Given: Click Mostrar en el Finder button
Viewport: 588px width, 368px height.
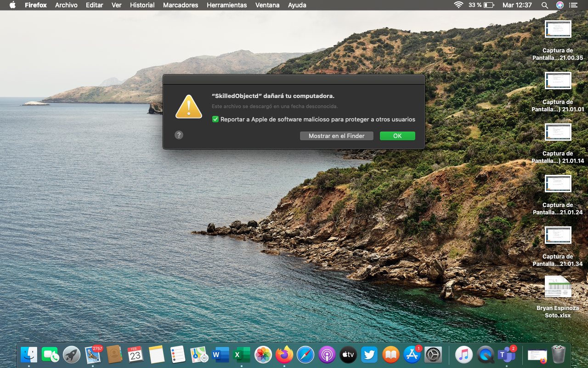Looking at the screenshot, I should coord(337,136).
